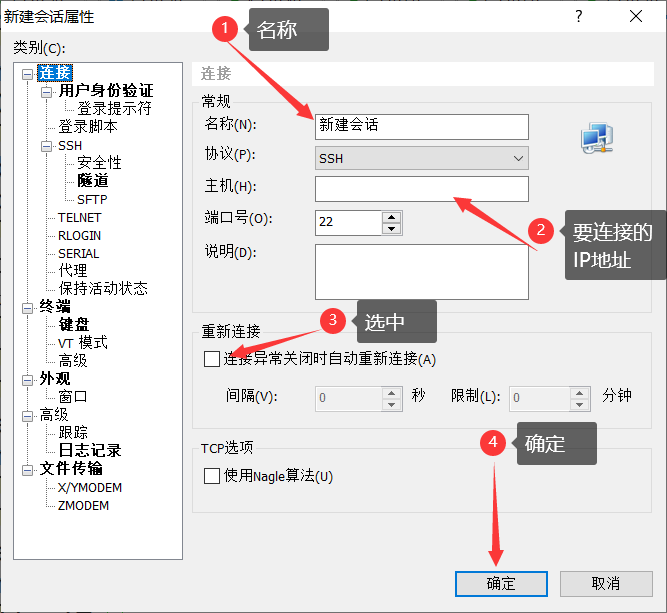Select SFTP category
Viewport: 667px width, 613px height.
click(x=92, y=199)
